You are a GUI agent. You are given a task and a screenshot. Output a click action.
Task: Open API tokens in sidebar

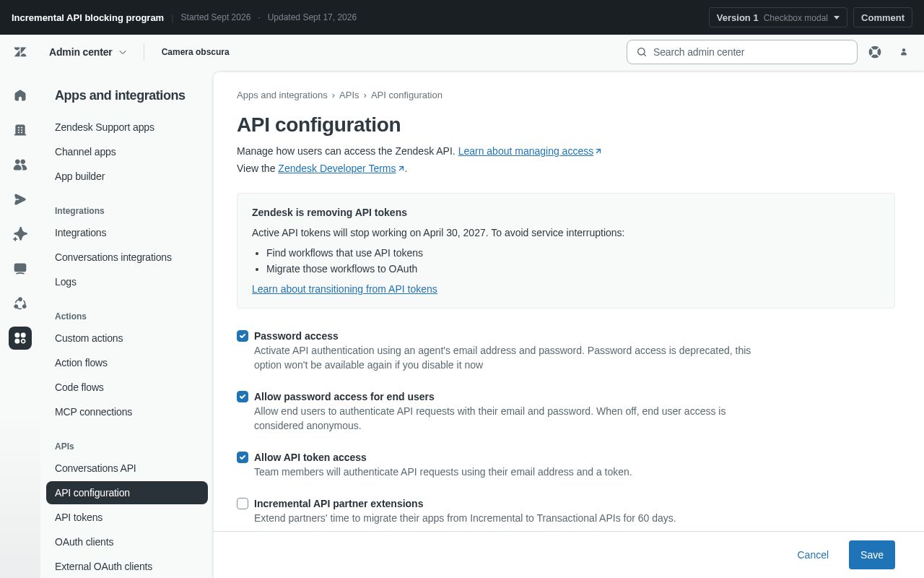coord(127,517)
